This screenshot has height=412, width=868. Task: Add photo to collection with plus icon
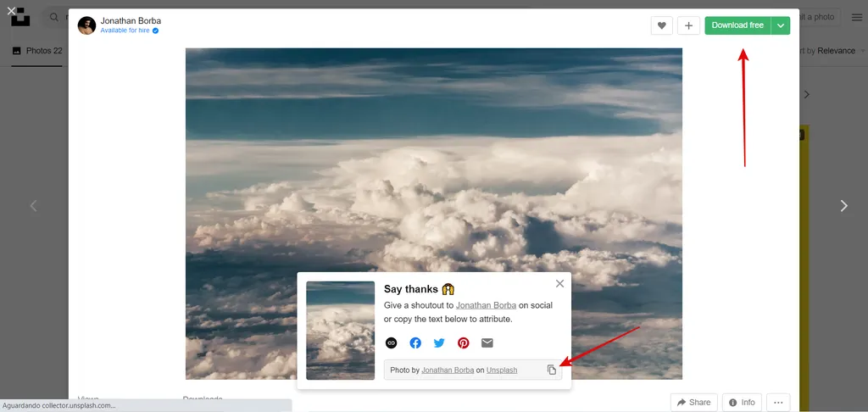pyautogui.click(x=688, y=25)
